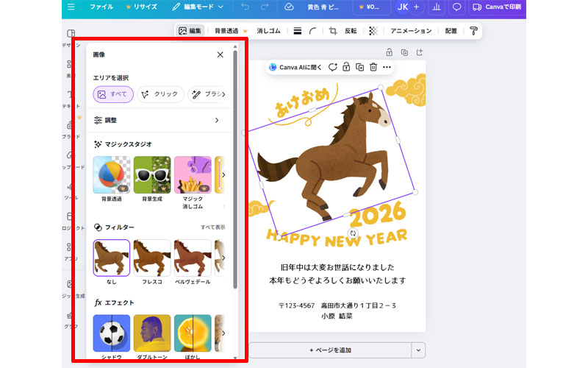Select the クリック area option
This screenshot has height=368, width=588.
(x=160, y=94)
